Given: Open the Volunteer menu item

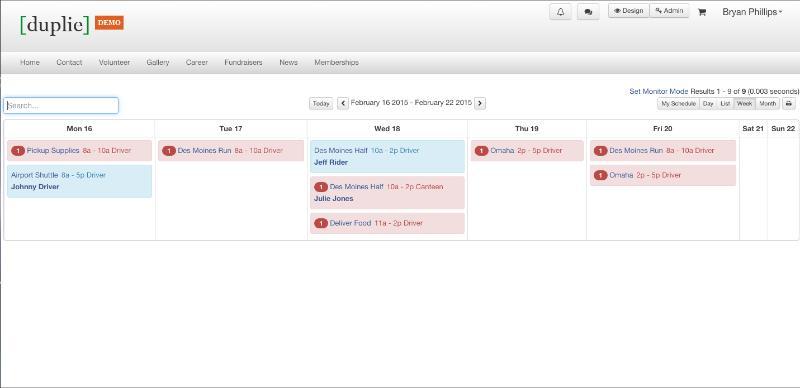Looking at the screenshot, I should click(114, 62).
